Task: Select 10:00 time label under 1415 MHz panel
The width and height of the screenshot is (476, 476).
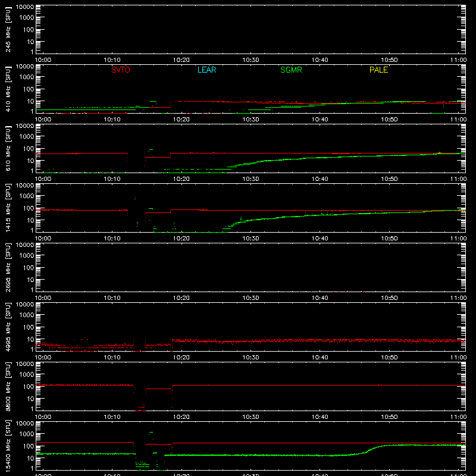Action: pyautogui.click(x=43, y=239)
